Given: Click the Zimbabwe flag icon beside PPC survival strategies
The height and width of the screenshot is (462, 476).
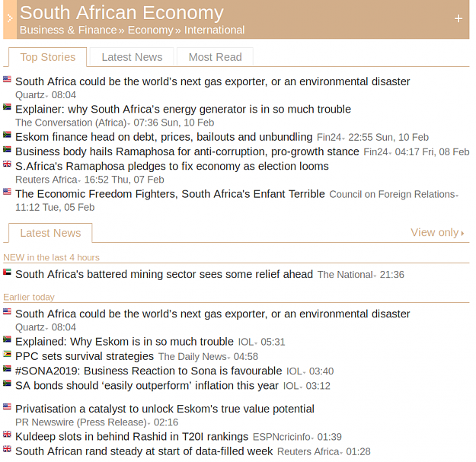Looking at the screenshot, I should point(7,354).
